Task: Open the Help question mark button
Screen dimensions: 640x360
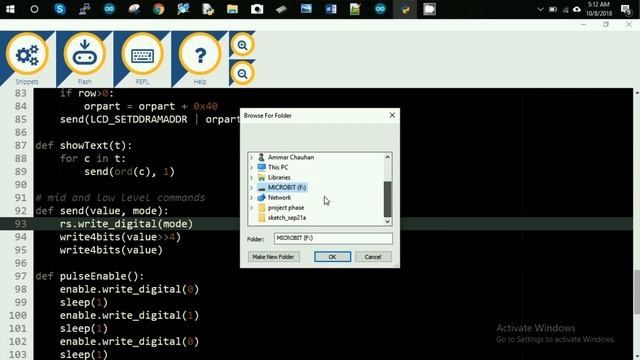Action: point(200,54)
